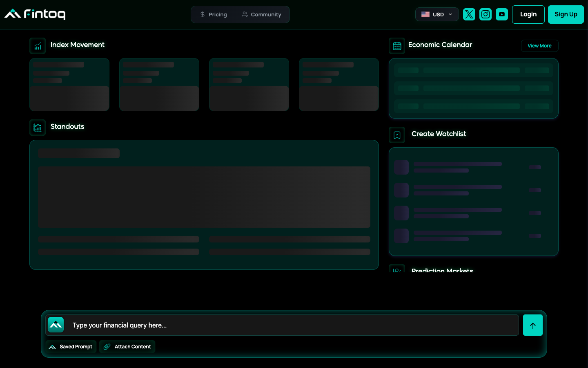Click the Prediction Markets section icon
This screenshot has height=368, width=588.
point(397,269)
